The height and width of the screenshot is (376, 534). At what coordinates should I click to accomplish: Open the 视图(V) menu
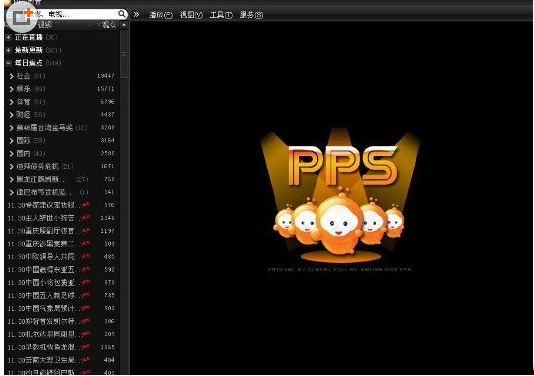(191, 15)
